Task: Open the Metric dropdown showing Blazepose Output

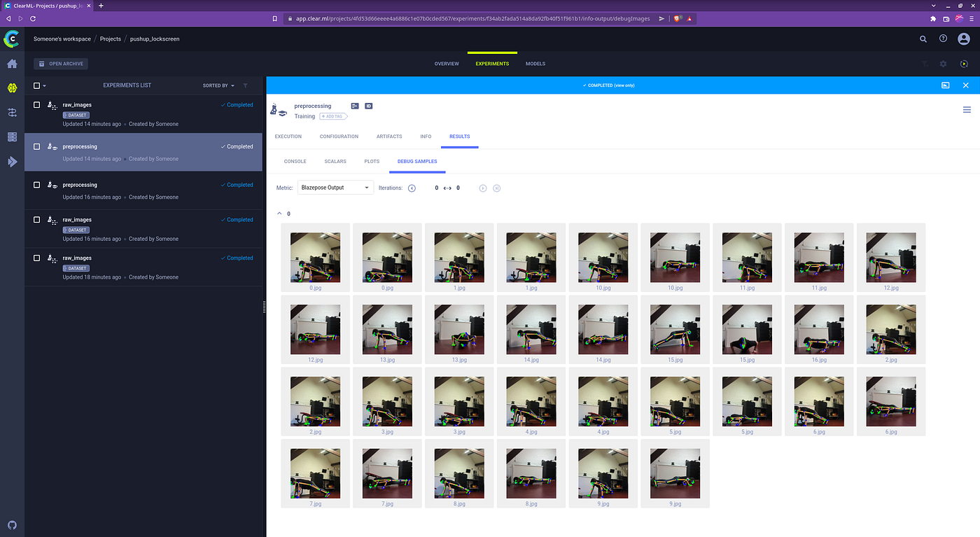Action: (335, 188)
